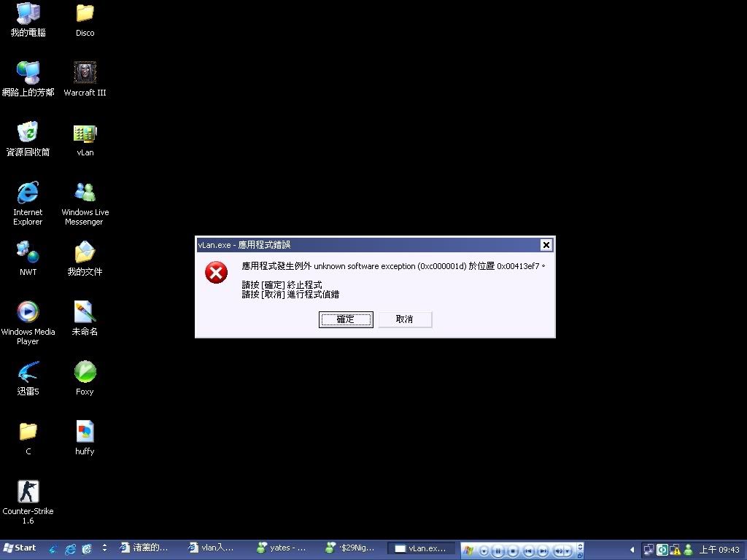
Task: Select the vLan desktop shortcut
Action: pos(85,133)
